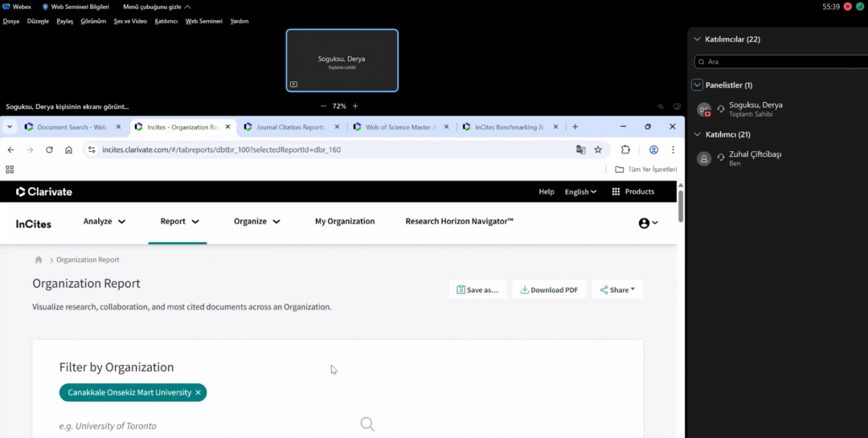Open Research Horizon Navigator link
The width and height of the screenshot is (868, 438).
[x=460, y=222]
